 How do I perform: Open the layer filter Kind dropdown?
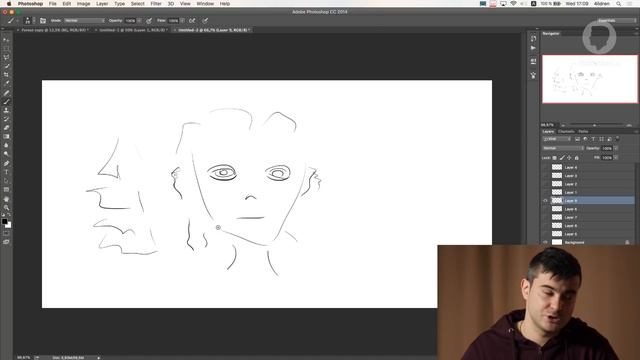(557, 139)
